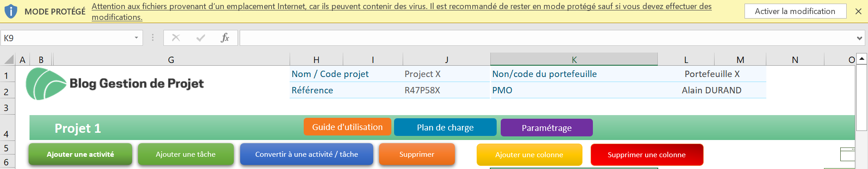Go to the Plan de charge sheet button

[445, 128]
